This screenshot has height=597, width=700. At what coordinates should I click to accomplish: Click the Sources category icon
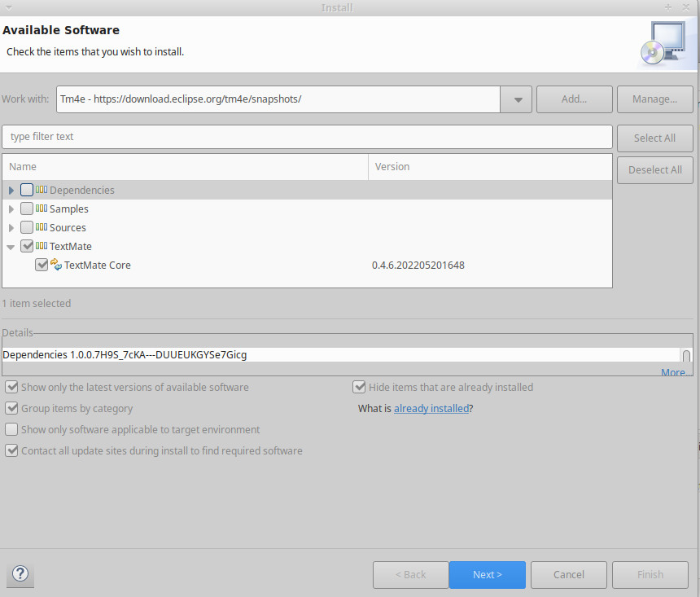click(42, 227)
